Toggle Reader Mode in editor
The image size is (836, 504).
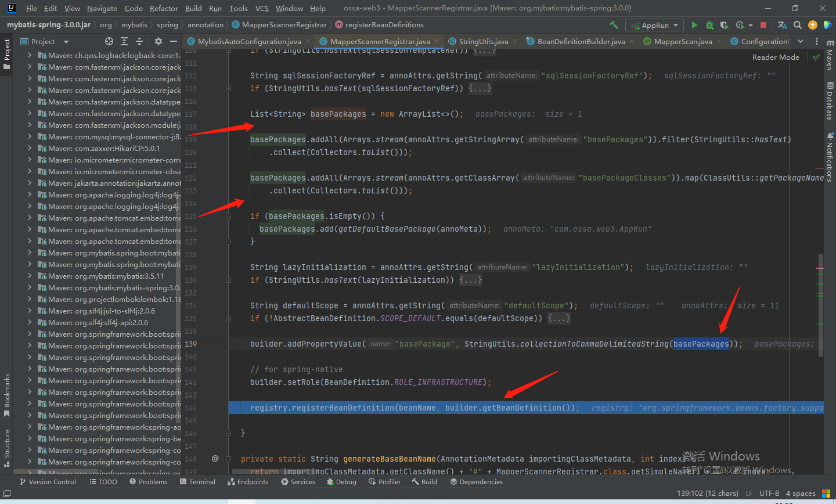click(776, 57)
